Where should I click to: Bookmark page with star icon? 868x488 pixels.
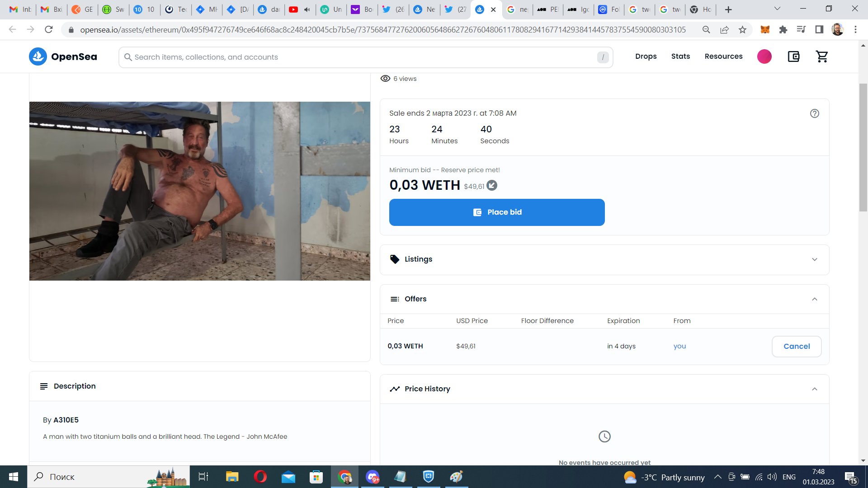point(742,29)
